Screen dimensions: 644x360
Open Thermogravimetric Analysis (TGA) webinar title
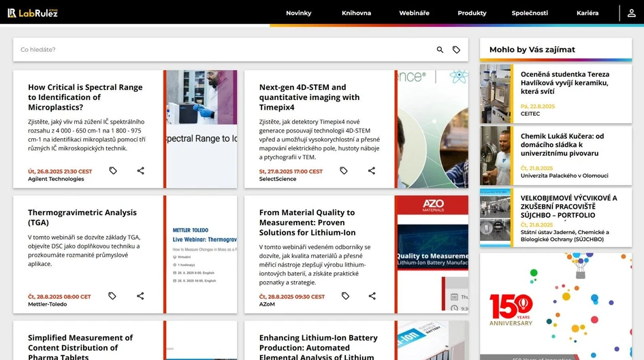[x=82, y=217]
